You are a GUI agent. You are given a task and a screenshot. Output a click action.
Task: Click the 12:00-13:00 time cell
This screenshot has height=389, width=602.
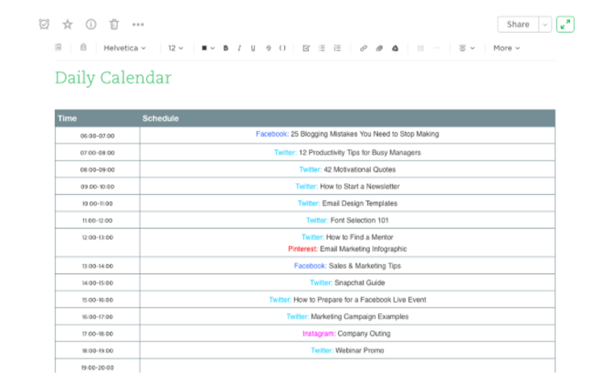coord(98,243)
